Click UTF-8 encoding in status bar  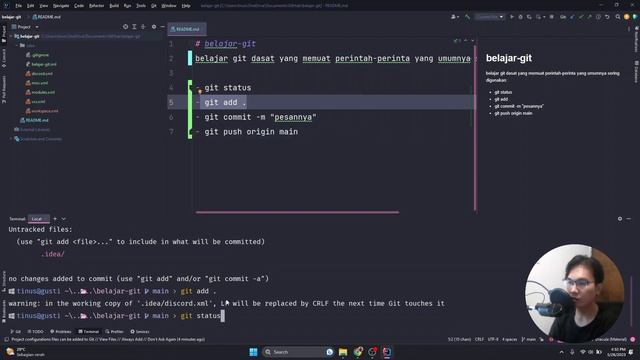click(493, 339)
